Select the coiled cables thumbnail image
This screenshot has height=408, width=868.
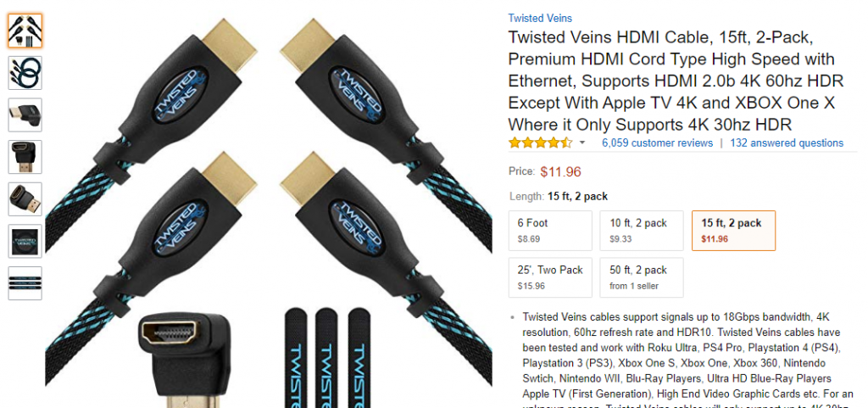pos(25,72)
